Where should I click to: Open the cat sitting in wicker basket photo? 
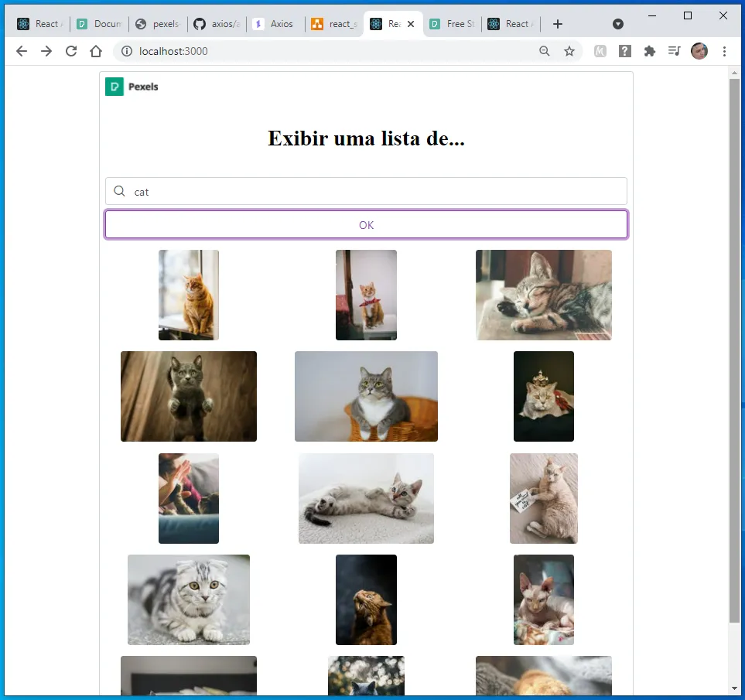(367, 397)
